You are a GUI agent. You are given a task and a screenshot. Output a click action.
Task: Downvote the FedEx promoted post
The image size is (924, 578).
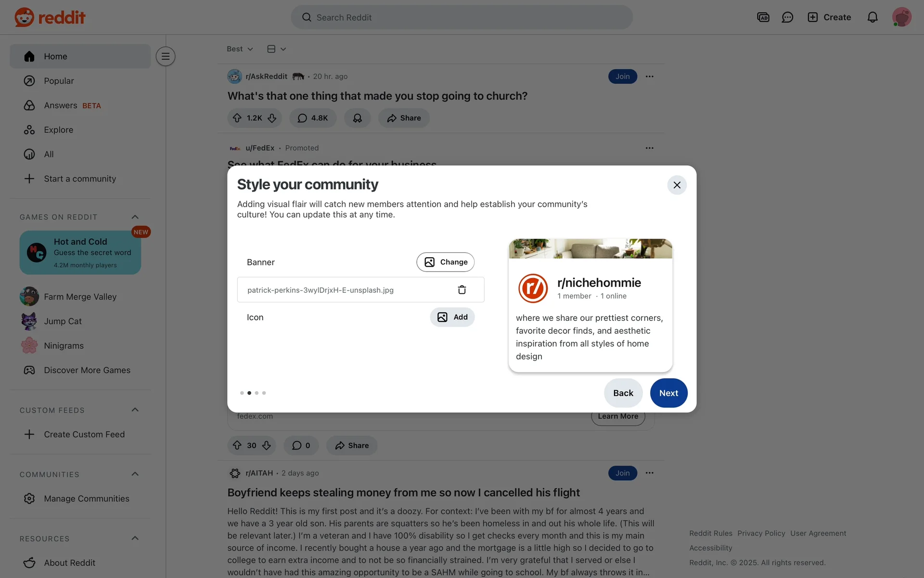267,446
